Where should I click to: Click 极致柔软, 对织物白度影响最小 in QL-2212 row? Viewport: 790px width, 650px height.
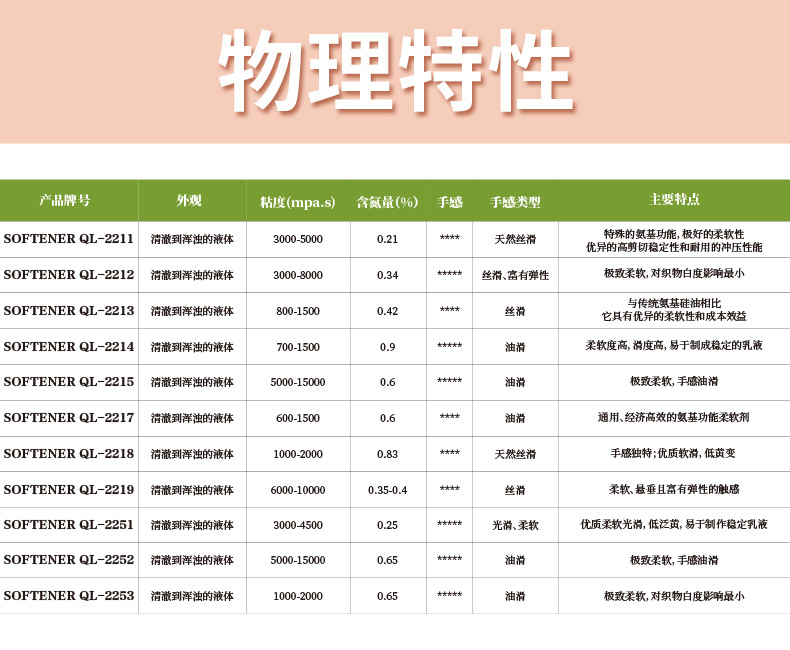coord(674,273)
